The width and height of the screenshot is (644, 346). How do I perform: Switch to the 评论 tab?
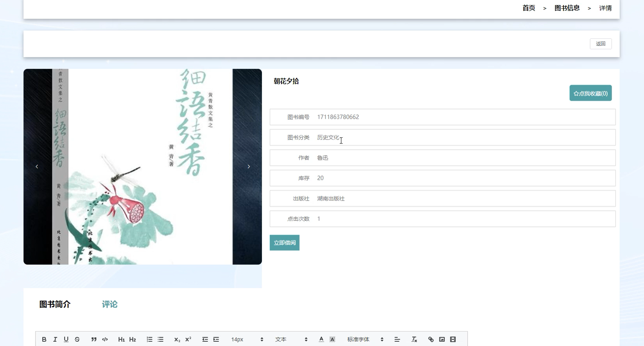point(109,304)
